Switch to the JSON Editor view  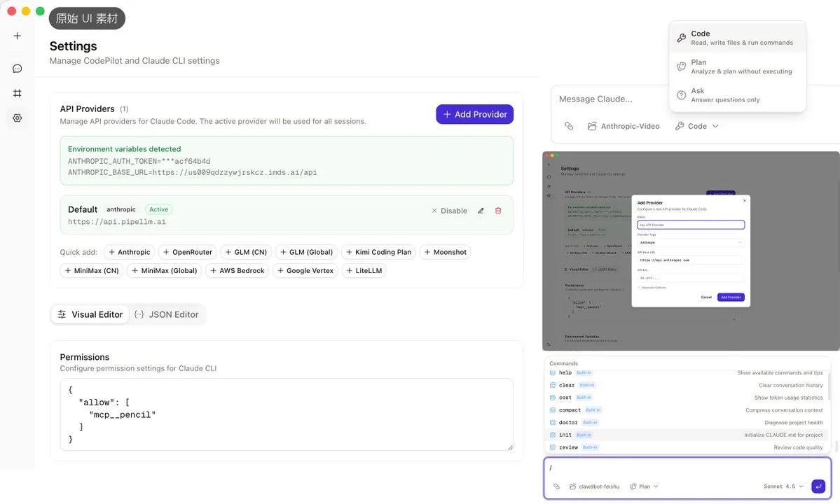[167, 314]
